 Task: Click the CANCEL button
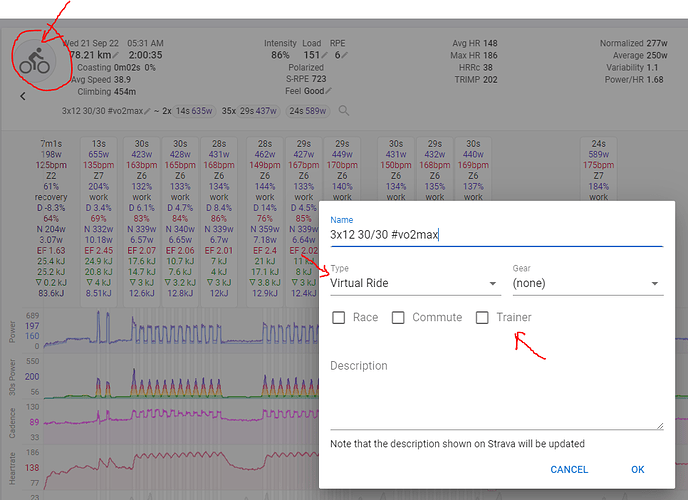tap(569, 469)
